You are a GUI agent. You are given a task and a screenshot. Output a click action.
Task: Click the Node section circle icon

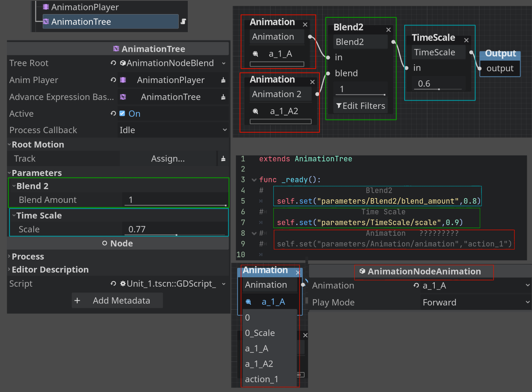pos(105,243)
